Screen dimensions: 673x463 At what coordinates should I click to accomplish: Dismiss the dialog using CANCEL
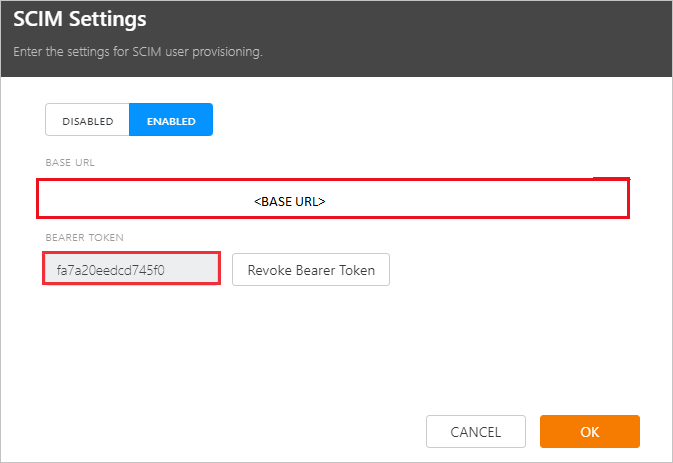pyautogui.click(x=476, y=432)
